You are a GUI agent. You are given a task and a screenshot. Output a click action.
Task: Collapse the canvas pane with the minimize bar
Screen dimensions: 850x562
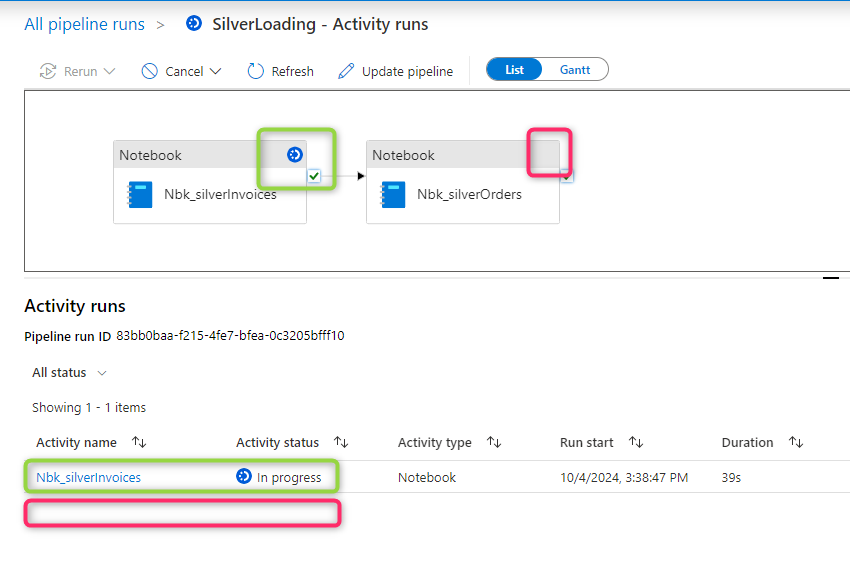coord(830,278)
